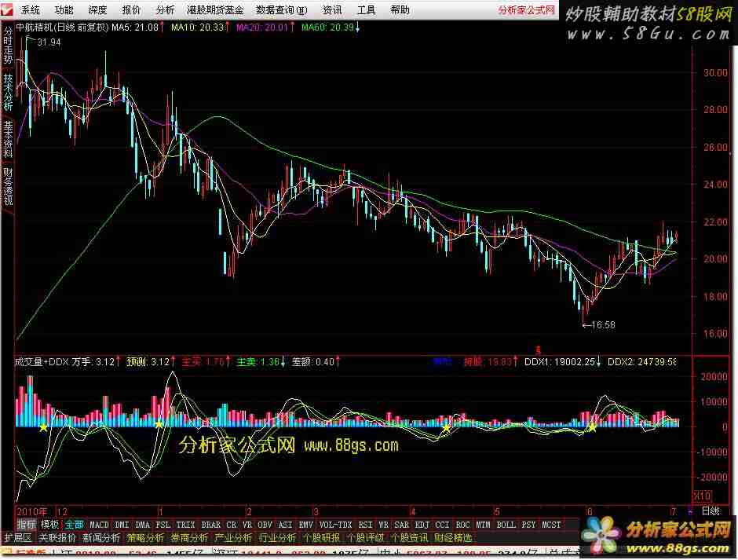The width and height of the screenshot is (738, 560).
Task: Select the 全部 indicator filter
Action: coord(74,524)
